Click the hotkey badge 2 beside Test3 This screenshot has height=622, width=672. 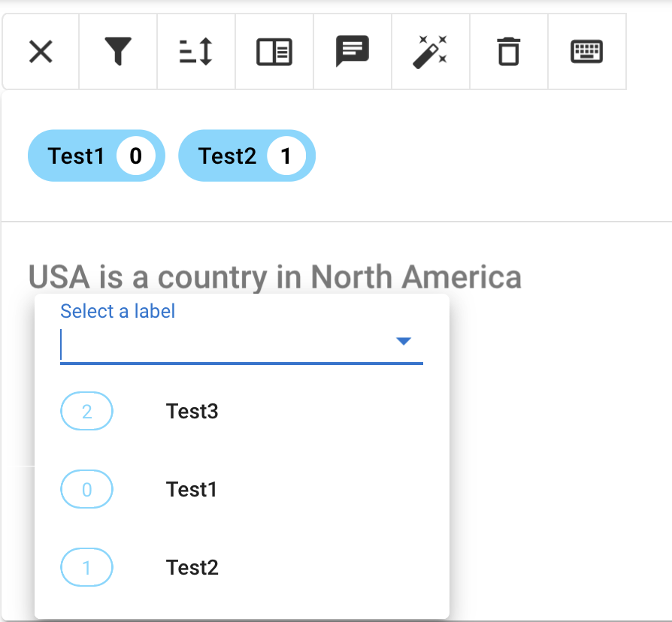[x=86, y=411]
